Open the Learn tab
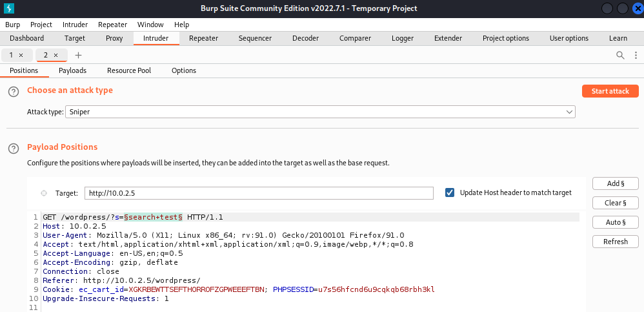 point(618,38)
